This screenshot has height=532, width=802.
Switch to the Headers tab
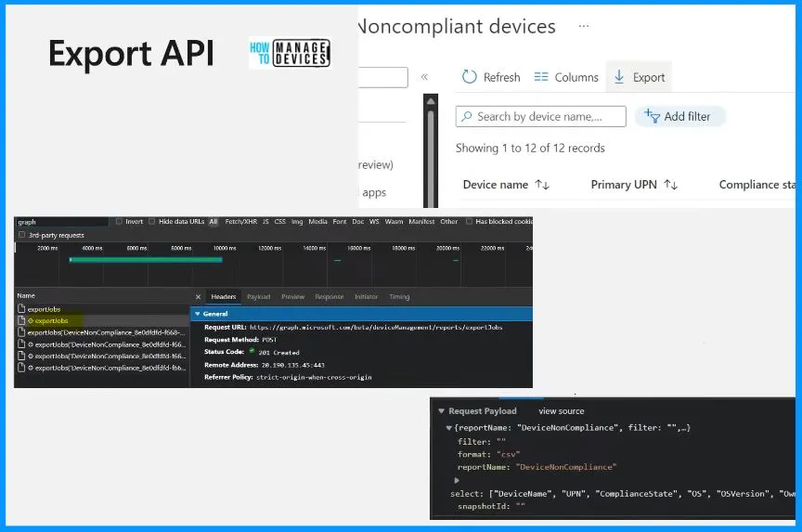224,297
